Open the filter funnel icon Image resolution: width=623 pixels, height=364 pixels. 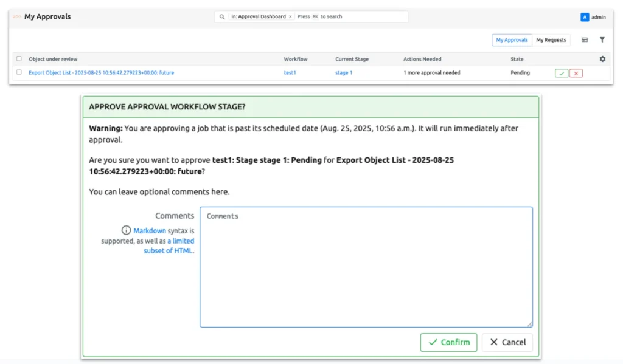602,39
